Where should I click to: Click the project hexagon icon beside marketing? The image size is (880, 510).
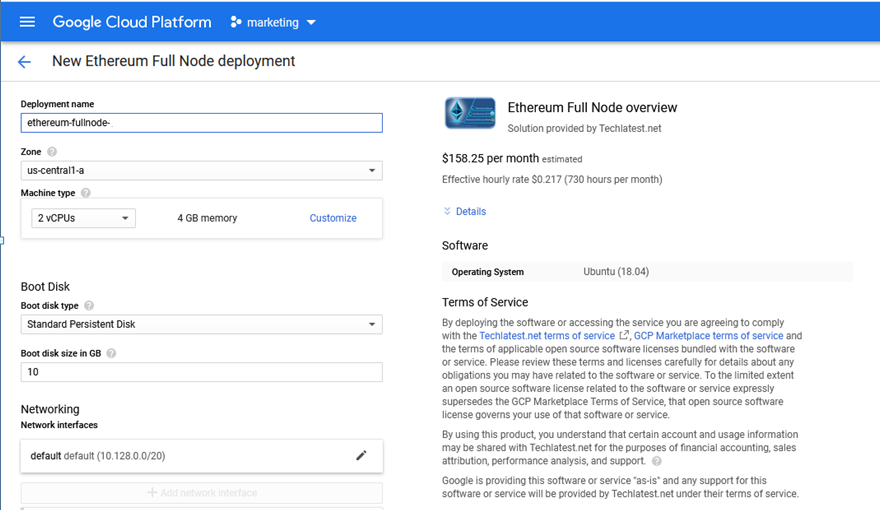(x=236, y=22)
